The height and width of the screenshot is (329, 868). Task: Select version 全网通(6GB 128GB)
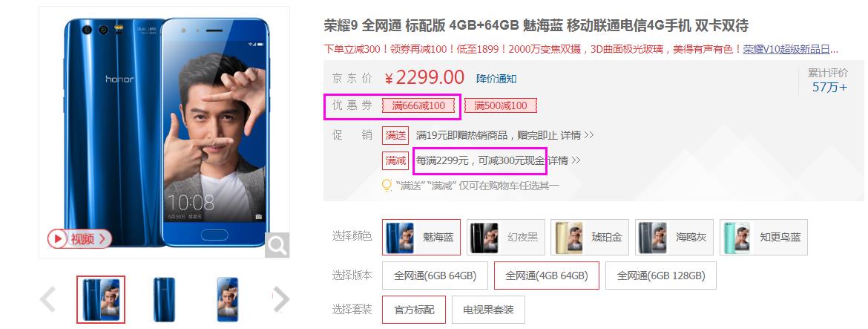tap(661, 276)
